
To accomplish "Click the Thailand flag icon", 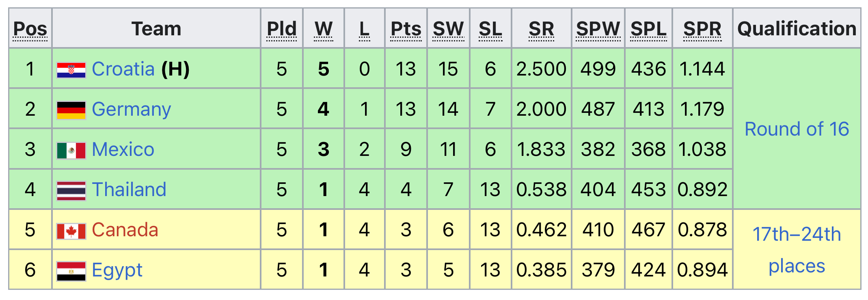I will (x=71, y=190).
